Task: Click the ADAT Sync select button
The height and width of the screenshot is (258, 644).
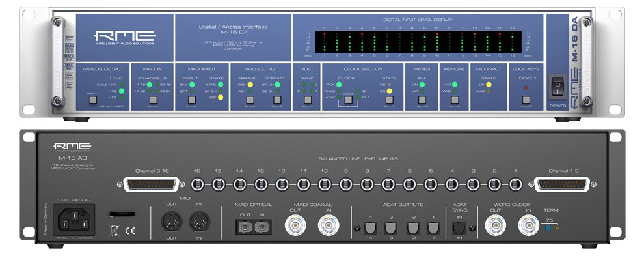Action: 308,99
